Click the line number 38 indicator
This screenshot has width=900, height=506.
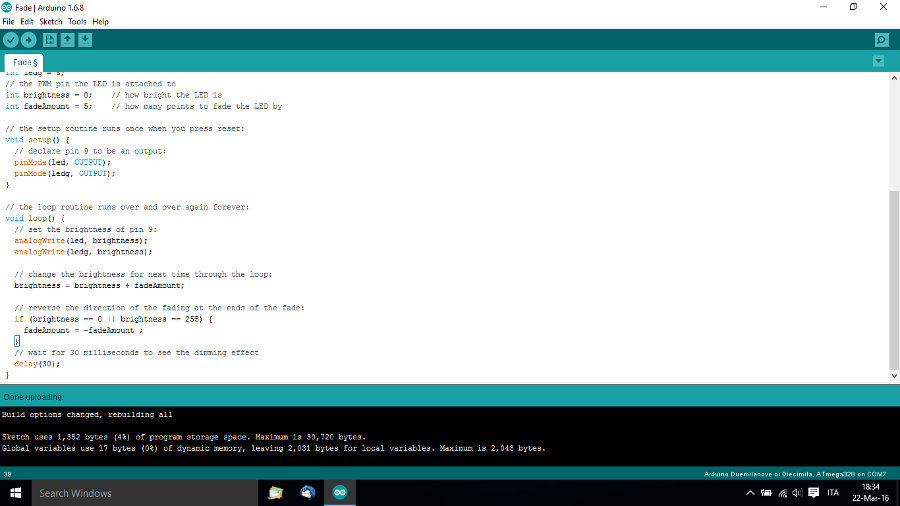(x=7, y=474)
